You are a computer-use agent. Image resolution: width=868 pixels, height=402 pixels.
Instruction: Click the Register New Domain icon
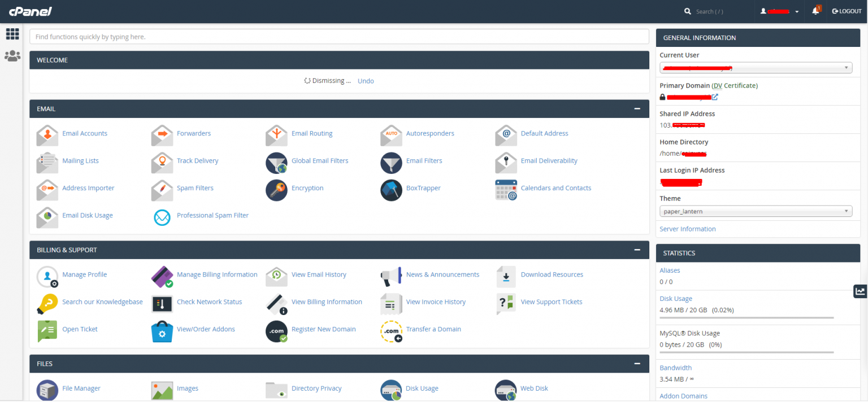coord(276,331)
